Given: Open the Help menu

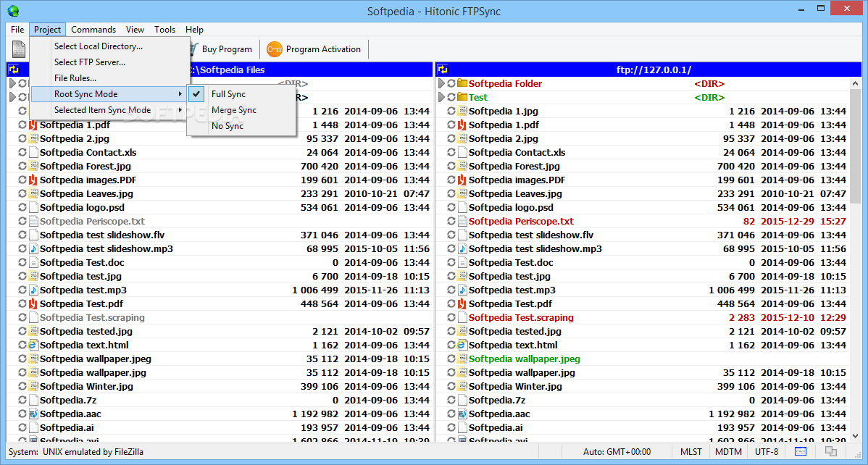Looking at the screenshot, I should [194, 30].
